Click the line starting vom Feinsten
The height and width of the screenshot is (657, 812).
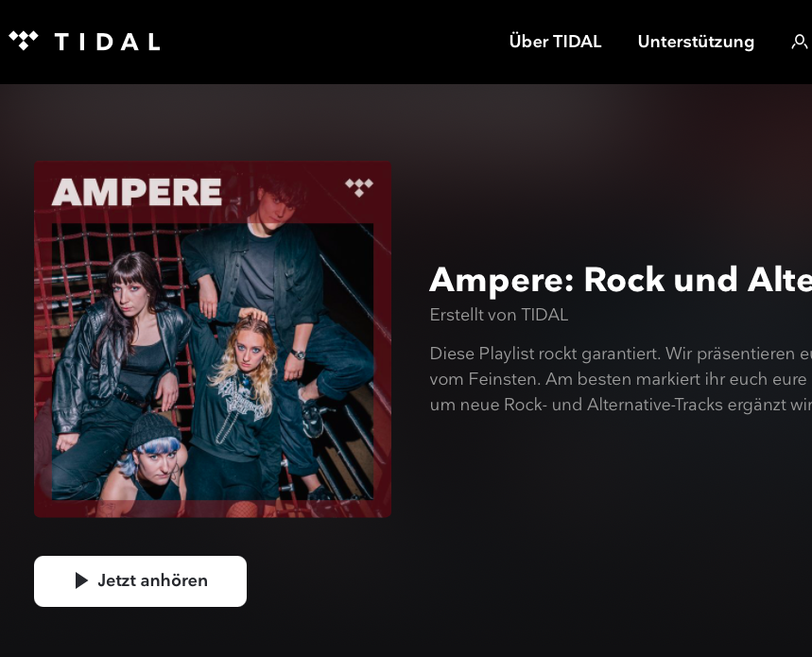coord(620,379)
